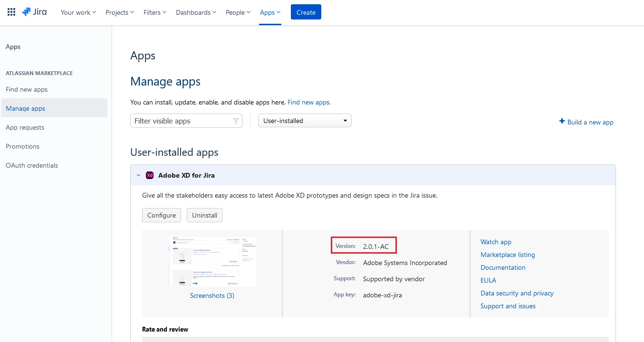
Task: Open the Filters dropdown
Action: (155, 12)
